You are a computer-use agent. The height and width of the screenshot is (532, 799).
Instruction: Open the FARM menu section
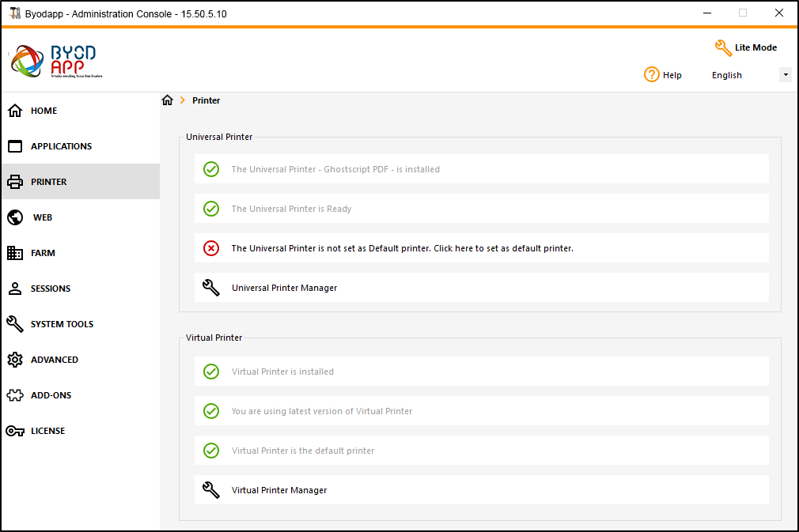coord(81,253)
